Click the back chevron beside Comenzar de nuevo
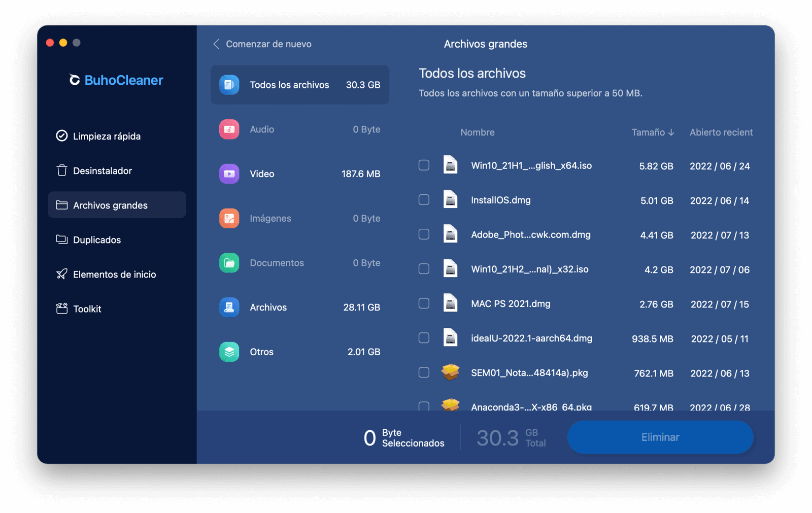Viewport: 812px width, 513px height. point(216,44)
